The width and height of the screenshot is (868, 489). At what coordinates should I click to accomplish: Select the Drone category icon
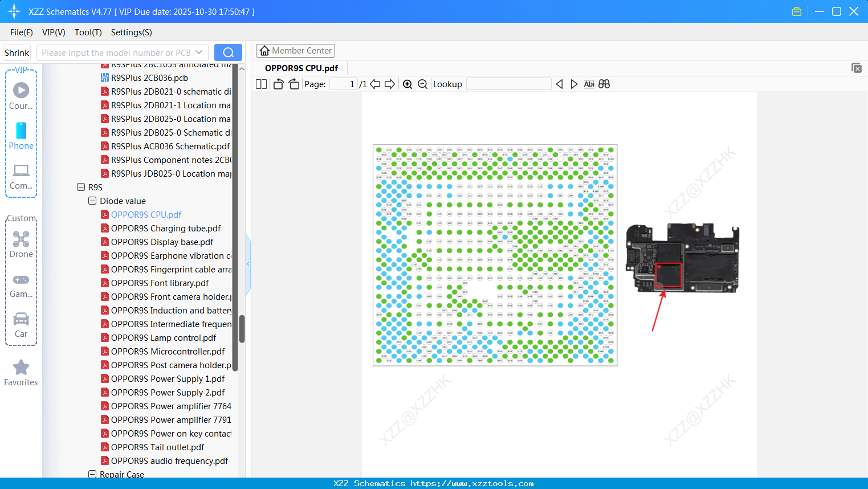point(21,244)
